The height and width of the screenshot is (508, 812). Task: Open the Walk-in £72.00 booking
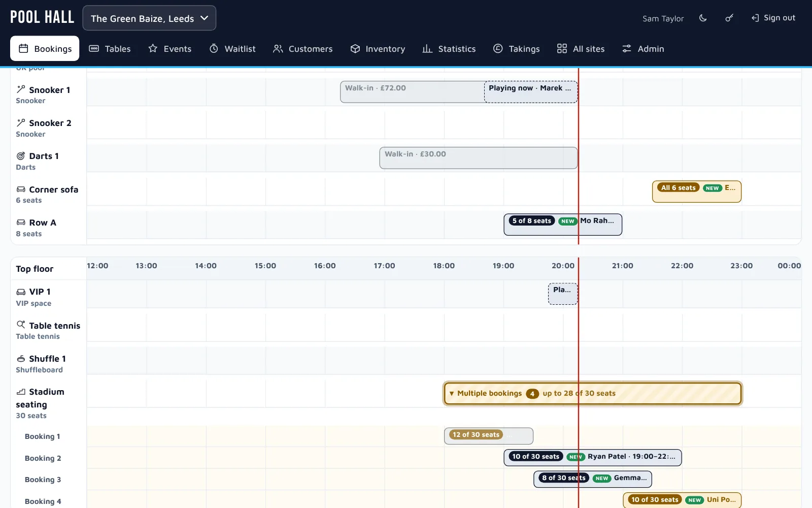(412, 92)
